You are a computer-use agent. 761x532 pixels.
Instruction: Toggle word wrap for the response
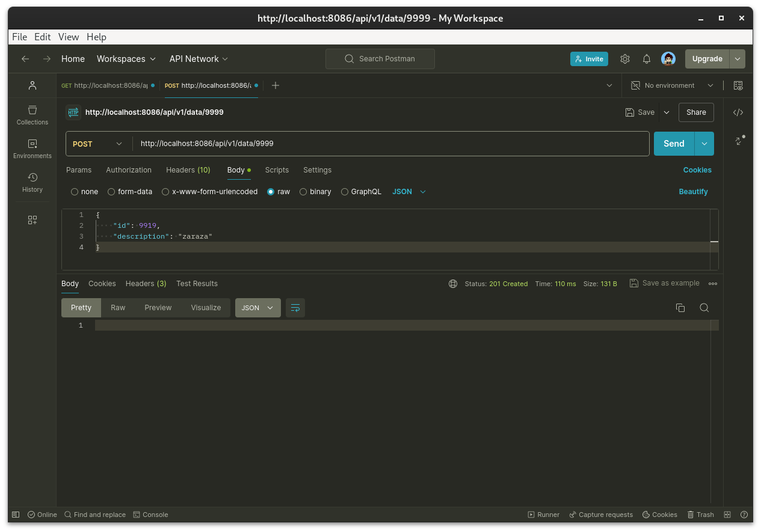pos(295,308)
